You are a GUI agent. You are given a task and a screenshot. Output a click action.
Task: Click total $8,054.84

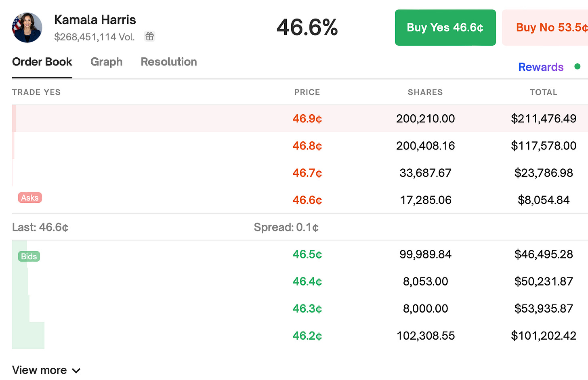[x=544, y=200]
